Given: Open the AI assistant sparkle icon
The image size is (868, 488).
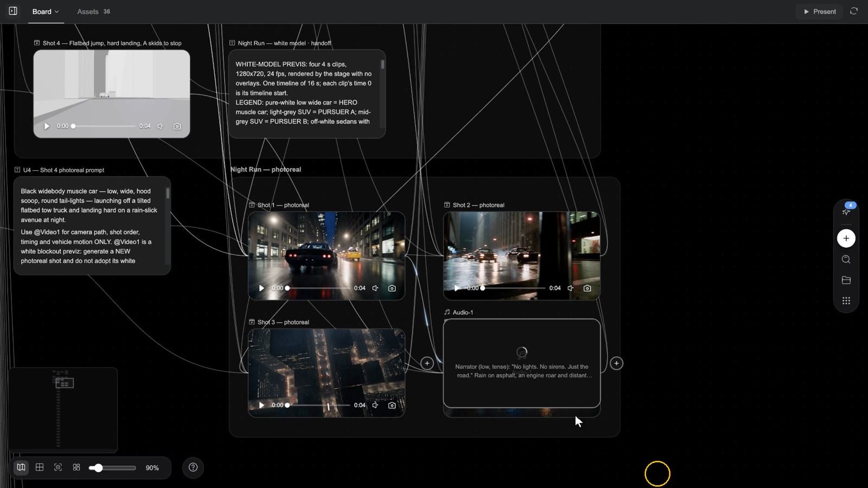Looking at the screenshot, I should tap(846, 211).
